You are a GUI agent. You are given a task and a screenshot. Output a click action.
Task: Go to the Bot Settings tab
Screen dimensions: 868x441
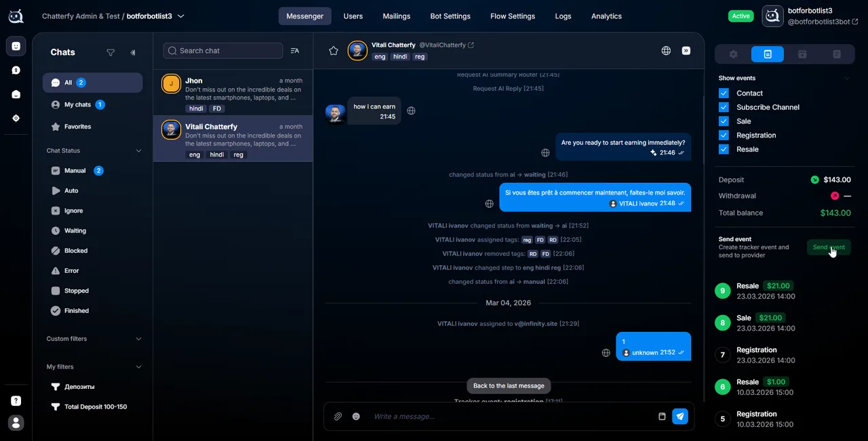click(450, 16)
